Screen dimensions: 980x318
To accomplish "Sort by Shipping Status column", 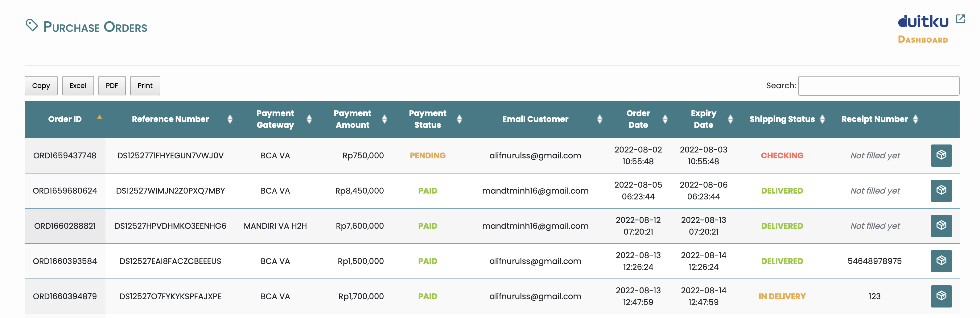I will pos(782,119).
